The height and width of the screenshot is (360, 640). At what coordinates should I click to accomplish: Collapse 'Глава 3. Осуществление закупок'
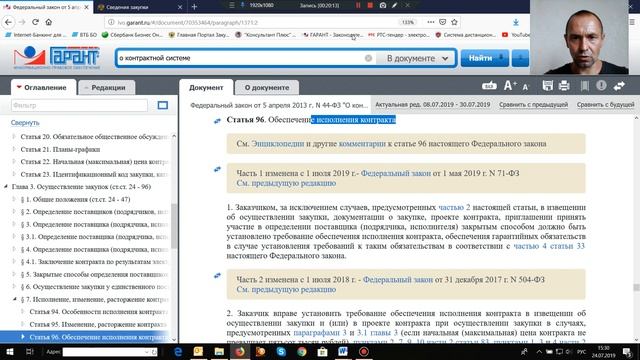[x=6, y=187]
